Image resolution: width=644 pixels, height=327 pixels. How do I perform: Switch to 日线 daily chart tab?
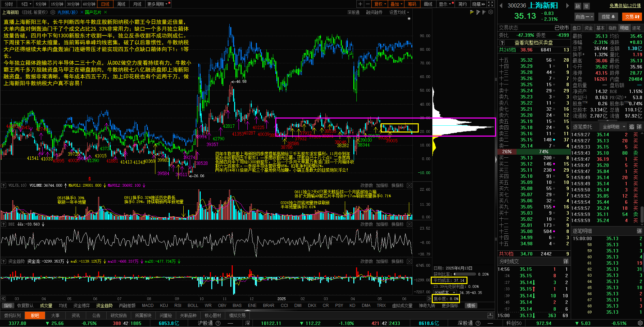[105, 4]
